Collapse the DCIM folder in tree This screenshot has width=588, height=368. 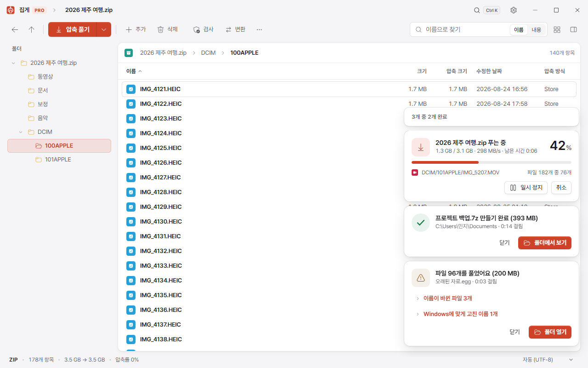(x=21, y=132)
